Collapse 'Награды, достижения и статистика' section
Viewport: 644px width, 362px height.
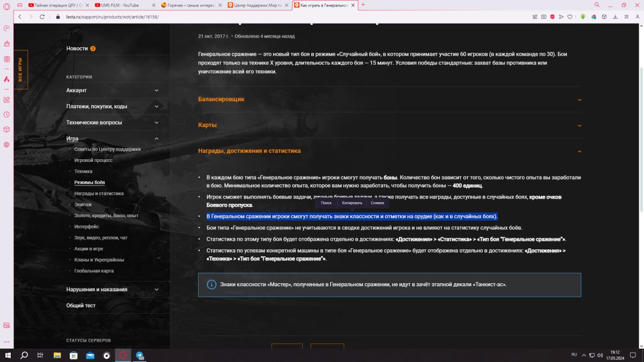(x=390, y=151)
